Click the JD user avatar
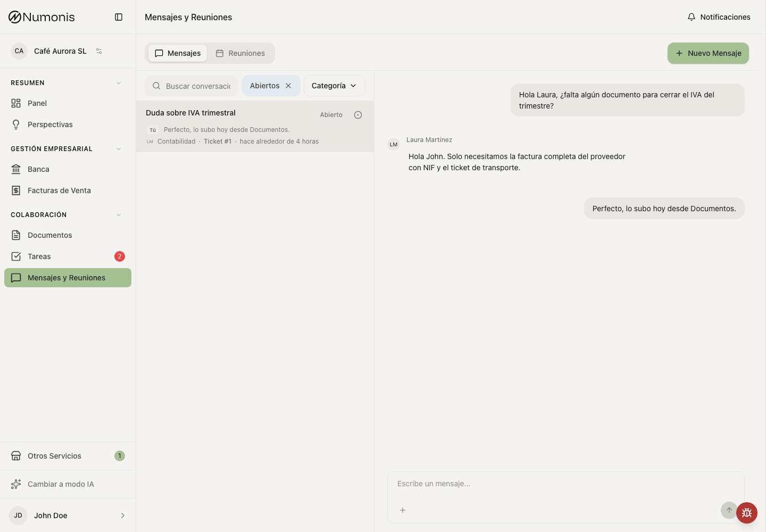 [x=18, y=516]
